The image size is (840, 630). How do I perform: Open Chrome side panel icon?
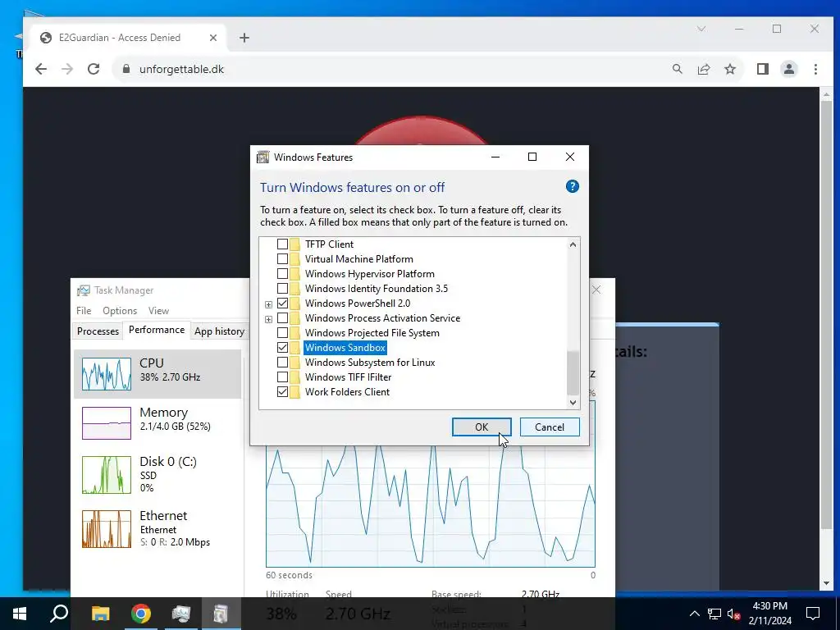pos(763,69)
